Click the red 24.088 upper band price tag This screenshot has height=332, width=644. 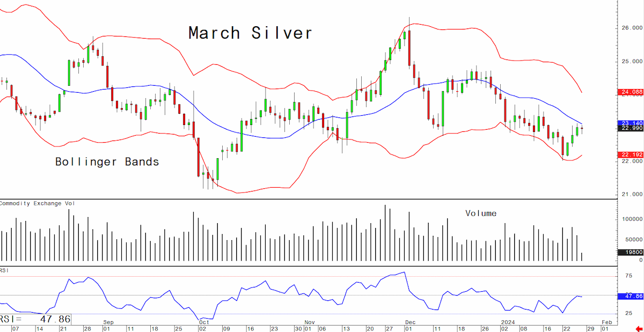point(631,92)
